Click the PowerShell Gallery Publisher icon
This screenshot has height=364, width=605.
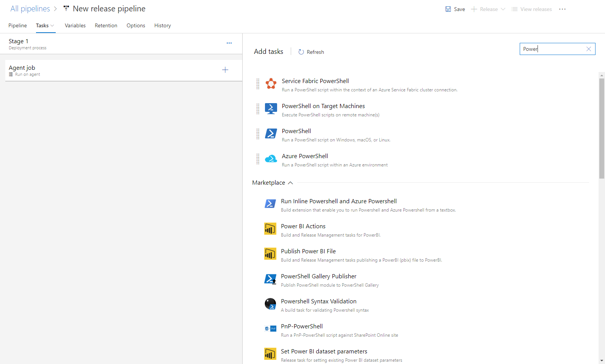270,279
